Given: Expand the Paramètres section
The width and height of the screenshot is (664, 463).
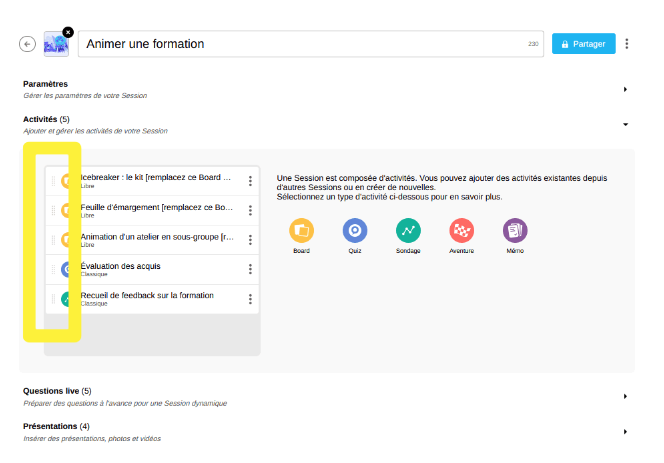Looking at the screenshot, I should 625,89.
